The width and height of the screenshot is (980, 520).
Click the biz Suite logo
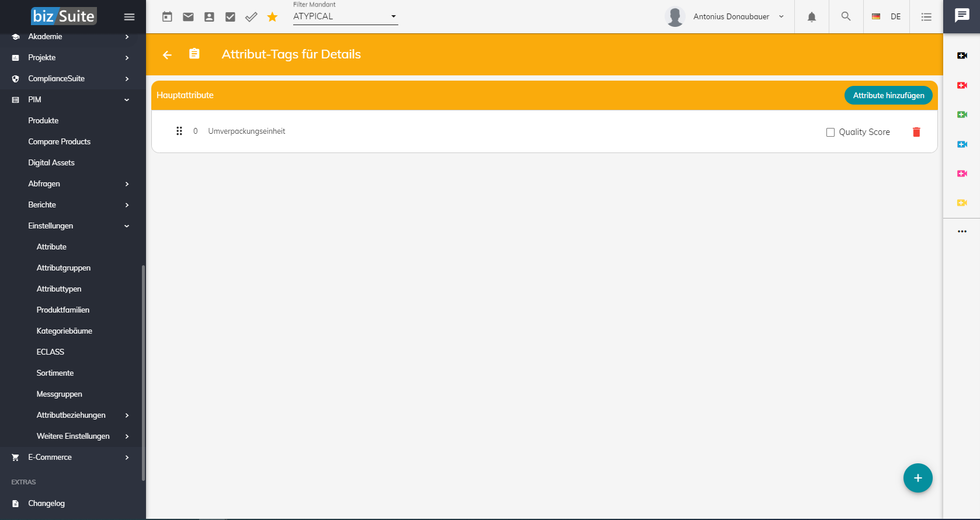click(x=64, y=16)
